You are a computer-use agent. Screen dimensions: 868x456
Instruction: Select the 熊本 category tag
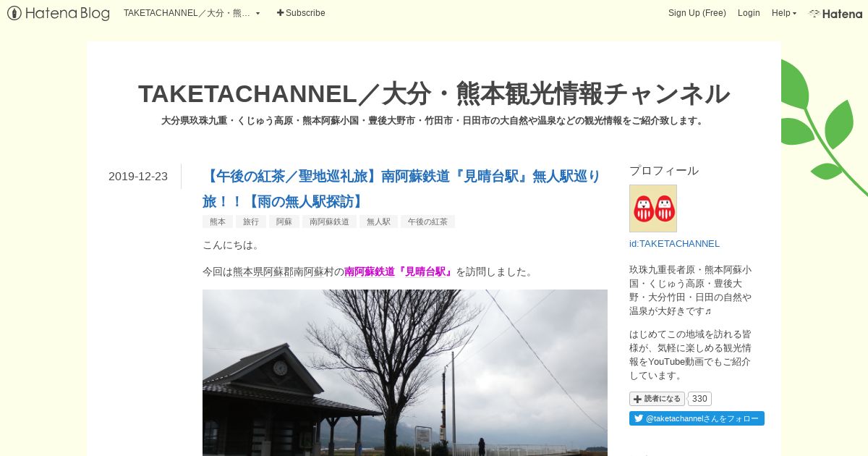(x=218, y=221)
